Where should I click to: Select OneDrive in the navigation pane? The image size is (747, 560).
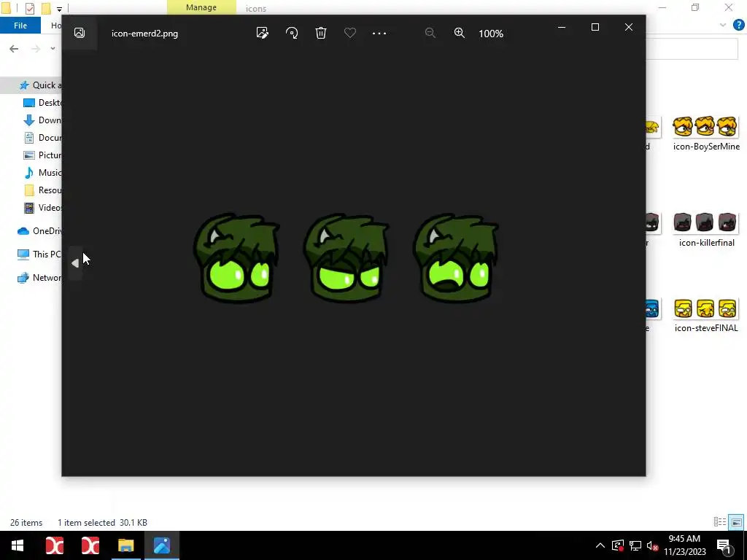point(39,231)
